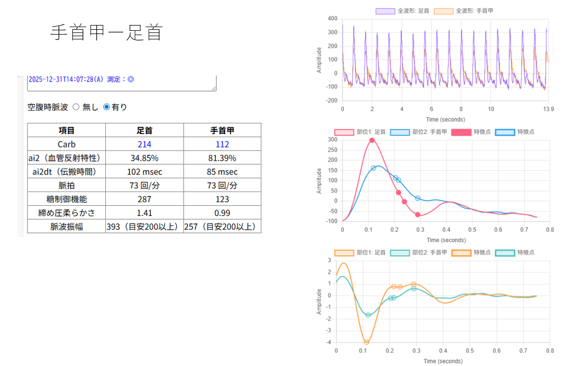Hide blue 部位2: 手首甲 series in middle chart

(x=400, y=132)
